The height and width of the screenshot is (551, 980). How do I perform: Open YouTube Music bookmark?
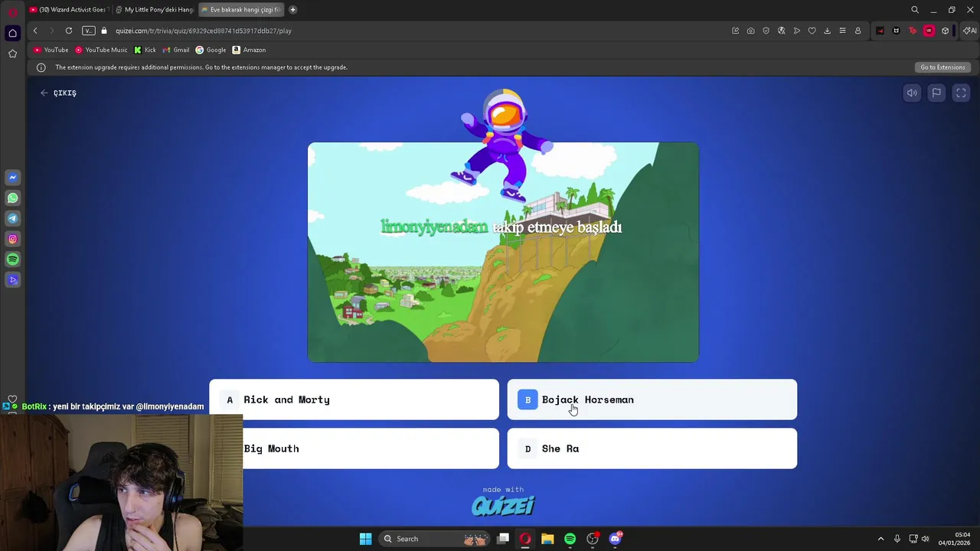click(101, 50)
